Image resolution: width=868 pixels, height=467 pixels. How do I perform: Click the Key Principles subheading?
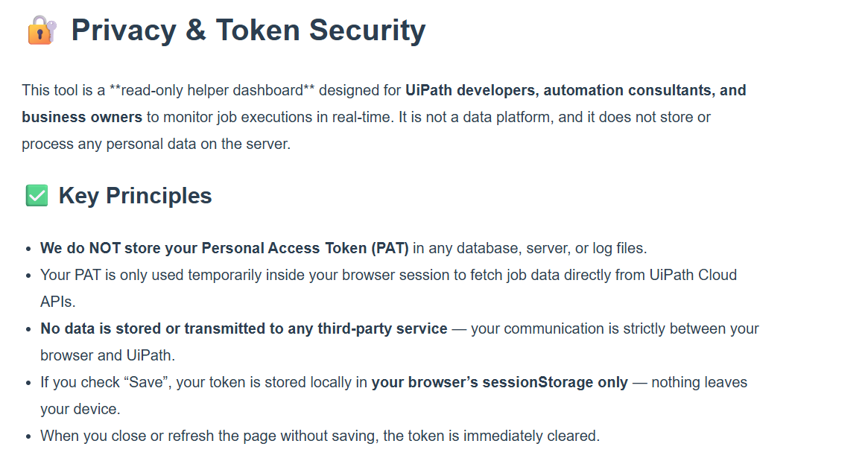pyautogui.click(x=135, y=196)
